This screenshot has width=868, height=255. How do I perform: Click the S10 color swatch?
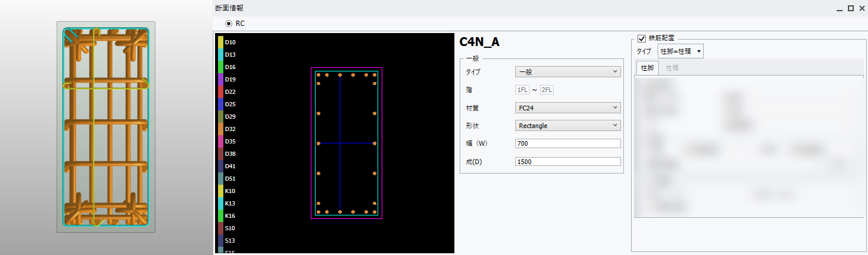click(220, 228)
